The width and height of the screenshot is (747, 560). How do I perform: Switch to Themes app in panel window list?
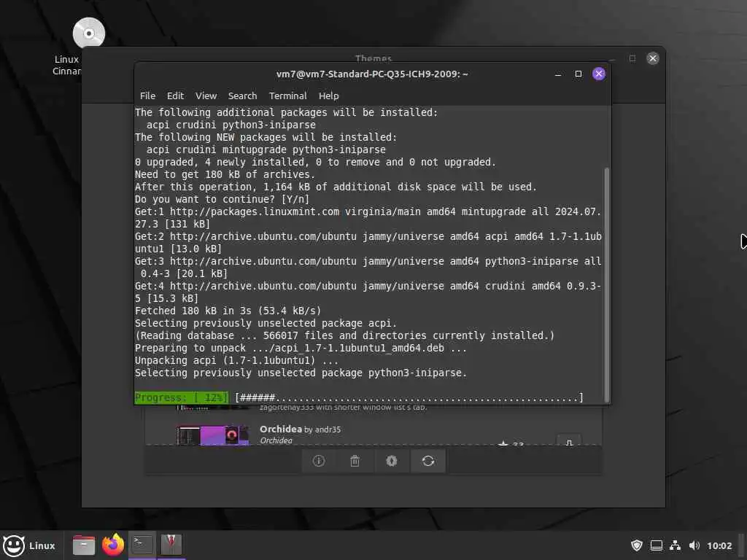coord(171,545)
